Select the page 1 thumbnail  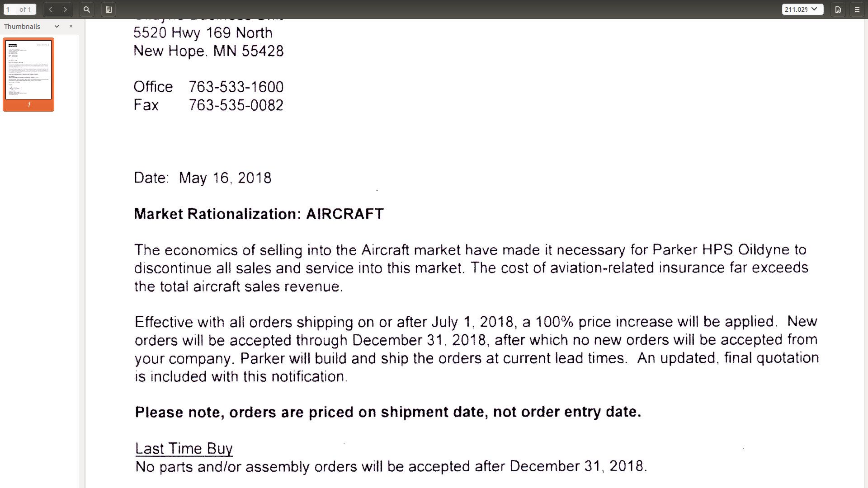(28, 70)
